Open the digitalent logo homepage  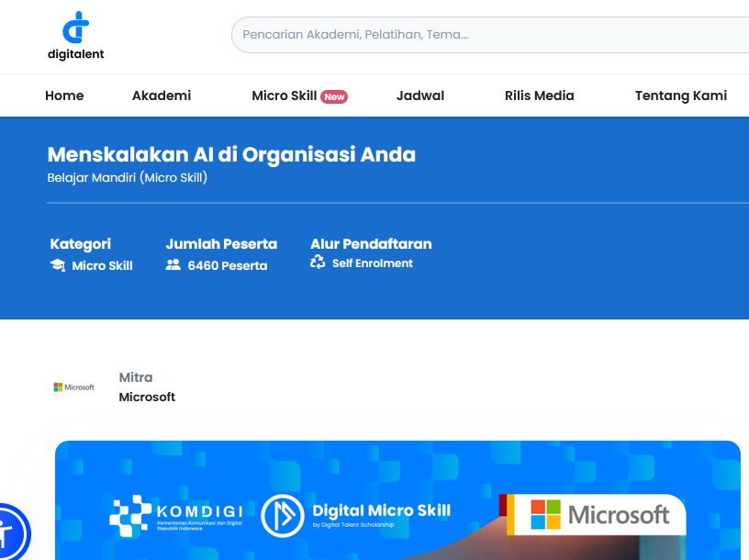76,36
